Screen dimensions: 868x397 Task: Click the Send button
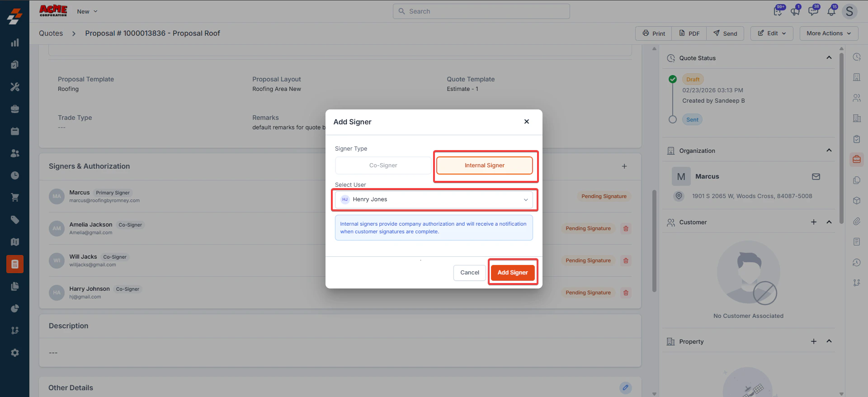click(x=725, y=33)
